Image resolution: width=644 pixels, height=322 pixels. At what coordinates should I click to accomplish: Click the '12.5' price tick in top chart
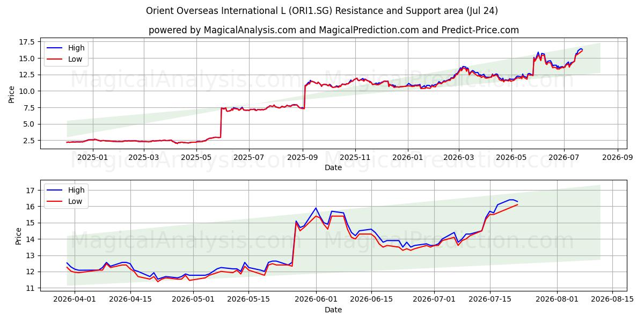tap(28, 75)
